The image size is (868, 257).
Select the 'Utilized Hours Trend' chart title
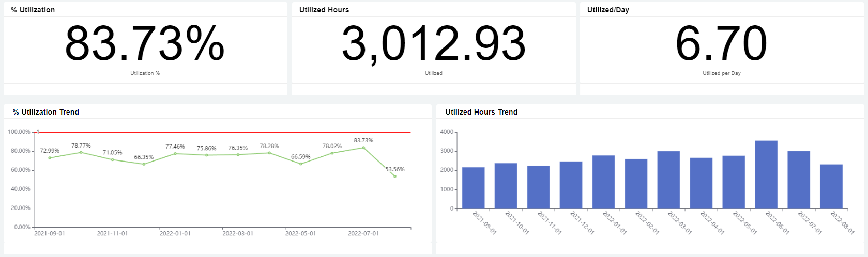(481, 112)
